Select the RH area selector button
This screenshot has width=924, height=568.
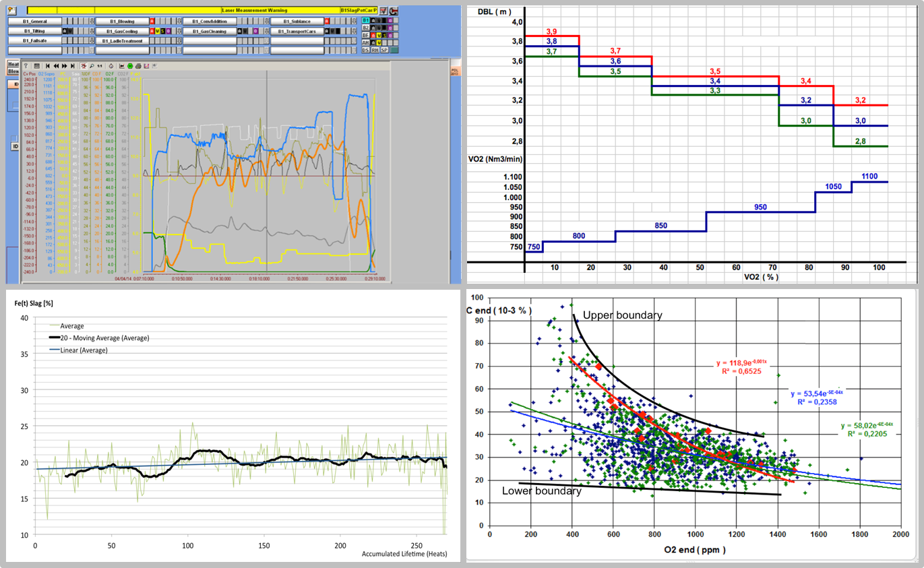click(375, 50)
